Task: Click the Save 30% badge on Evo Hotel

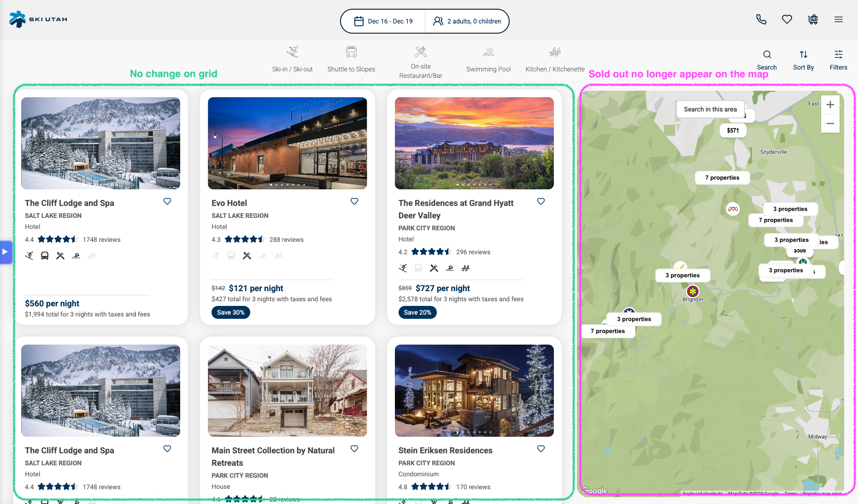Action: [x=230, y=312]
